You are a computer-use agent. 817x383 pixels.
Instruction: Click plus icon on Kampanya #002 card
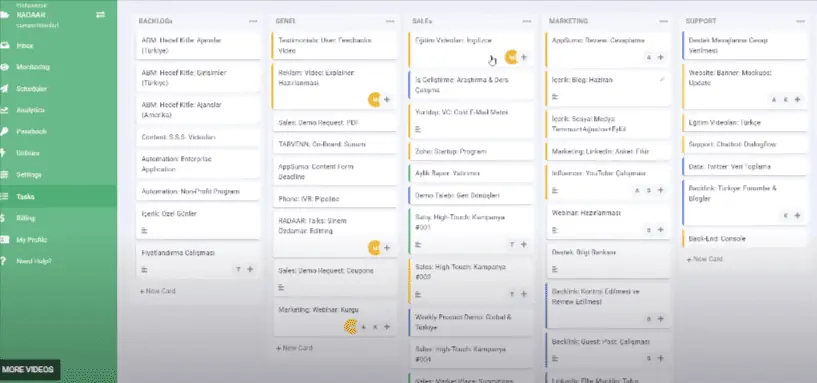coord(524,294)
